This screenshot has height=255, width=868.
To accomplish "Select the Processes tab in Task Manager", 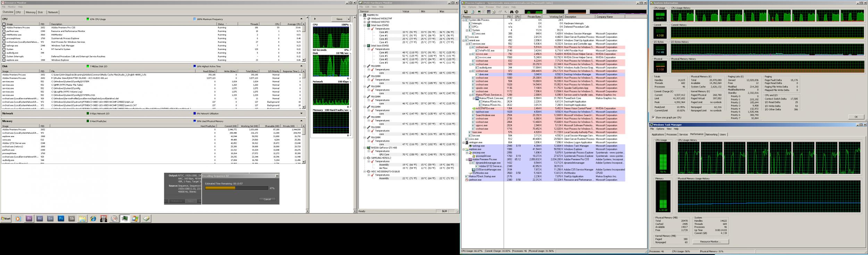I will click(x=671, y=135).
